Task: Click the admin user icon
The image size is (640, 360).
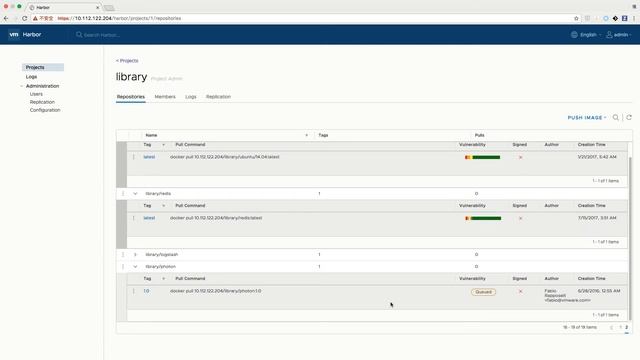Action: (x=609, y=35)
